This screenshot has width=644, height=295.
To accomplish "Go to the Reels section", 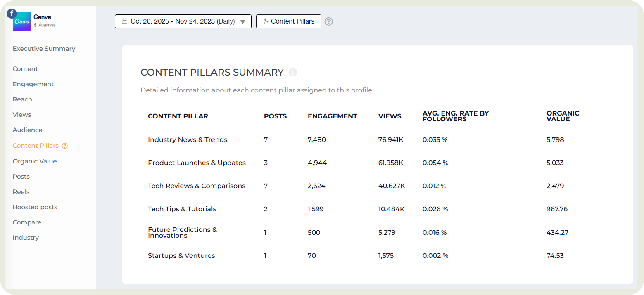I will click(x=21, y=191).
